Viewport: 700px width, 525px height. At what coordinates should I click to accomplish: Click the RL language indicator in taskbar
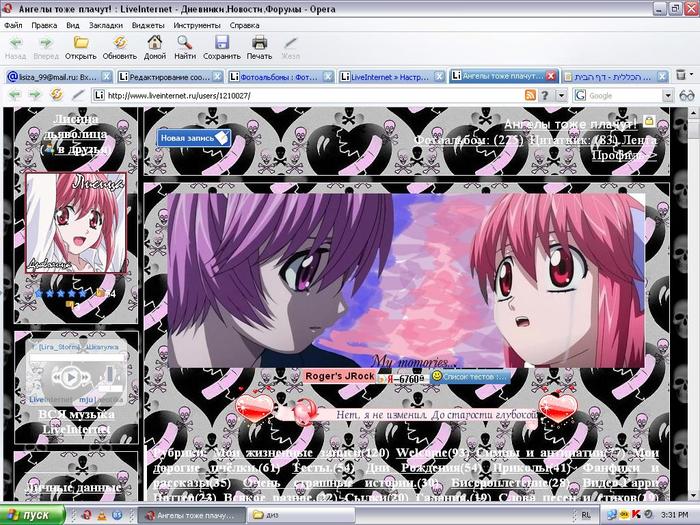(x=586, y=515)
